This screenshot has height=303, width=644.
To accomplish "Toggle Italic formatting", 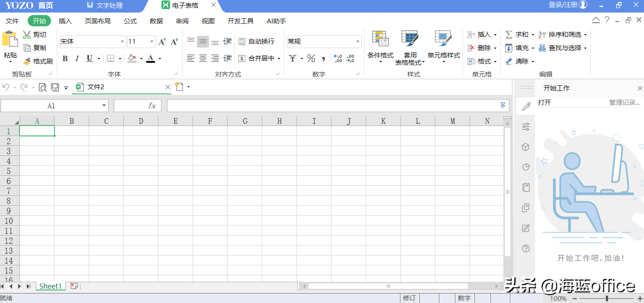I will (x=77, y=58).
